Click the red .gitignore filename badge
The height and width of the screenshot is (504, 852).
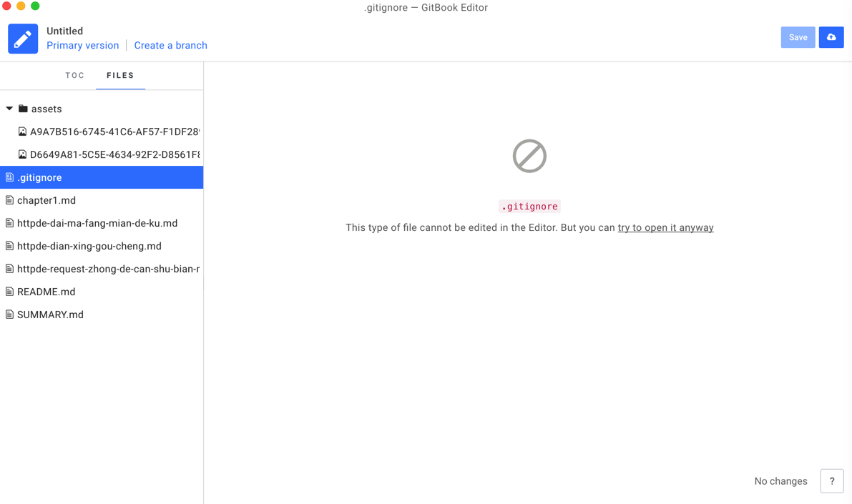tap(529, 207)
